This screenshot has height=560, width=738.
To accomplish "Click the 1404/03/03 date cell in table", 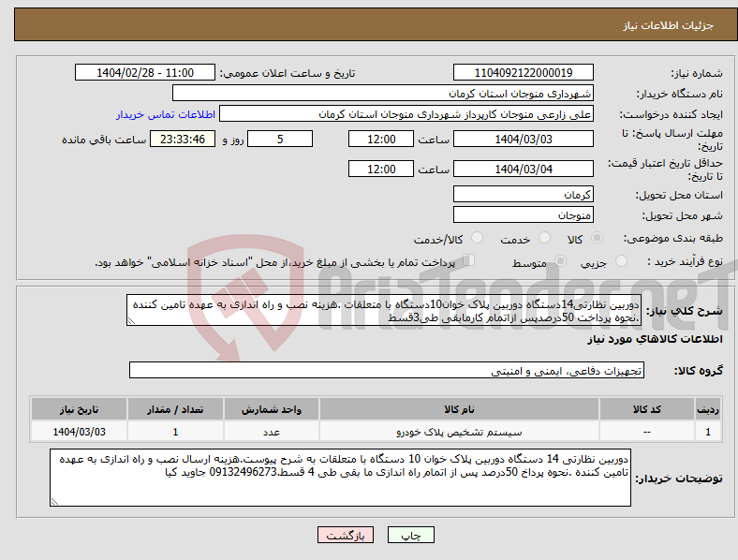I will (x=79, y=432).
